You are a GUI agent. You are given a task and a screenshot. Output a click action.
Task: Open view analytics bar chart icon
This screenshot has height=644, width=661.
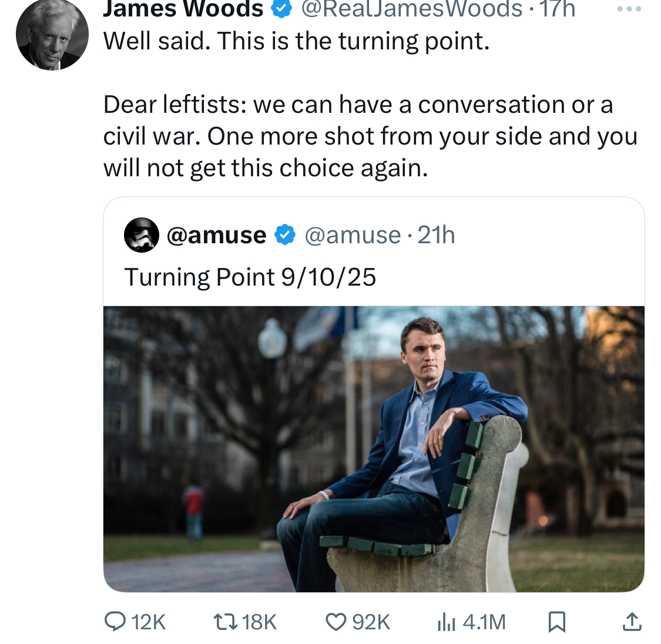(447, 622)
